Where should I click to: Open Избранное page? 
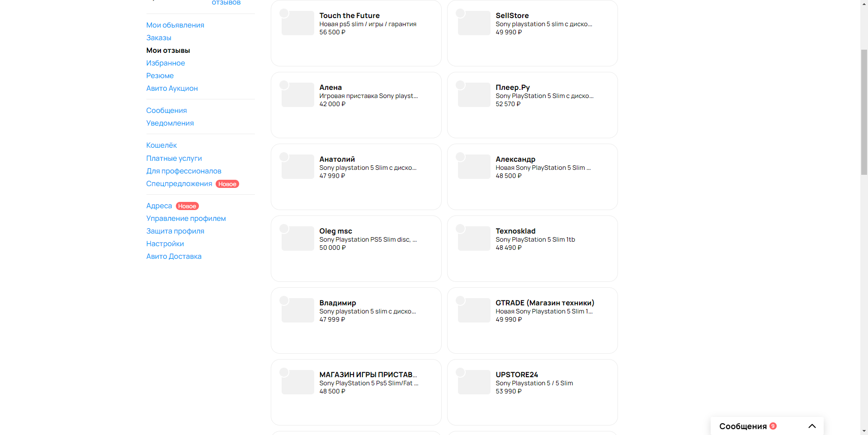pos(165,63)
